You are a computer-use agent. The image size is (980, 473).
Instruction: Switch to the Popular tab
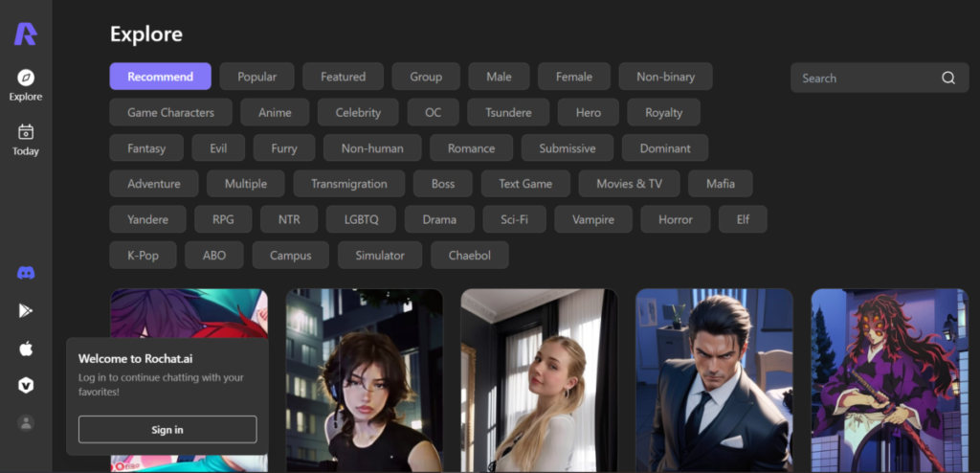coord(256,77)
